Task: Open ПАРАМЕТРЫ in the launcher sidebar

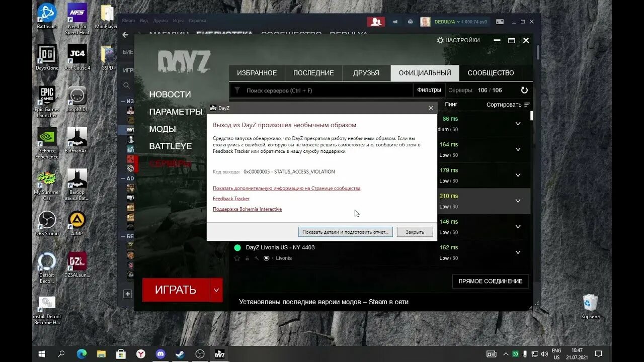Action: [x=176, y=112]
